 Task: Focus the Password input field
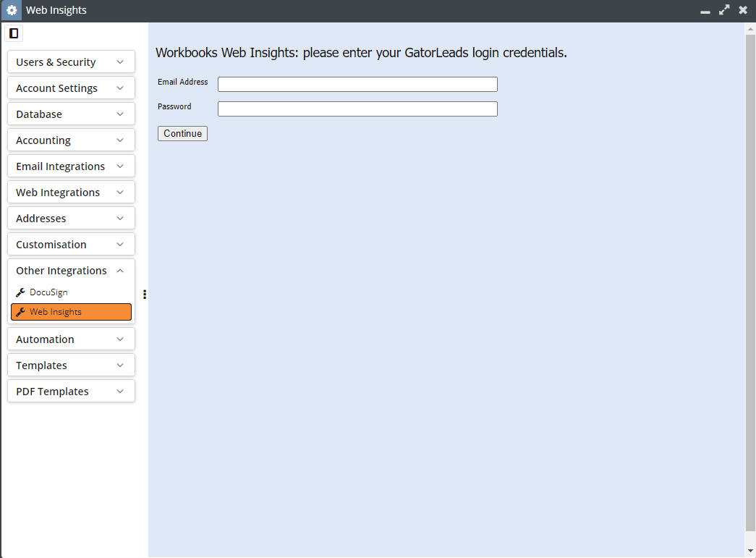tap(357, 109)
